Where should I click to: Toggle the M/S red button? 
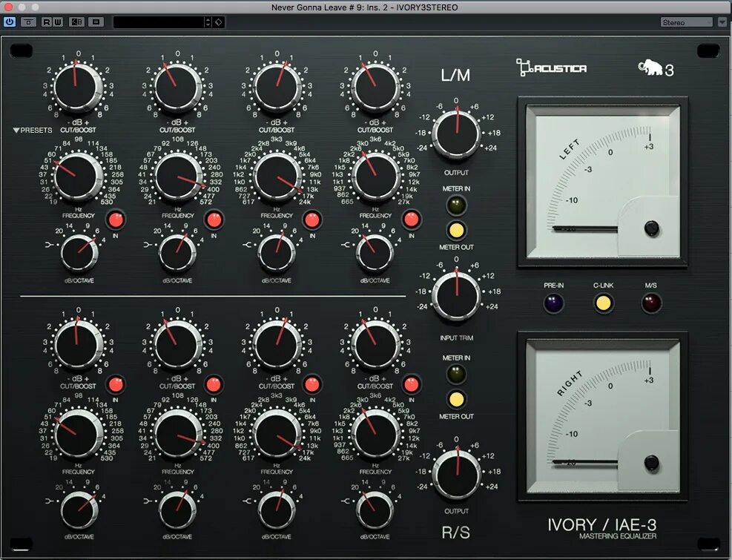(650, 303)
